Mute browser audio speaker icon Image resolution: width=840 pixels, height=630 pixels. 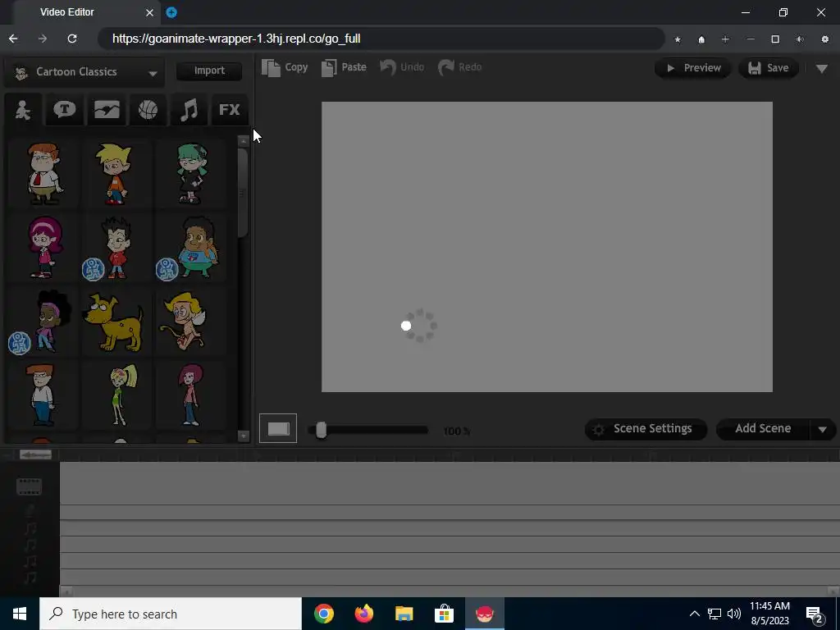(x=800, y=39)
